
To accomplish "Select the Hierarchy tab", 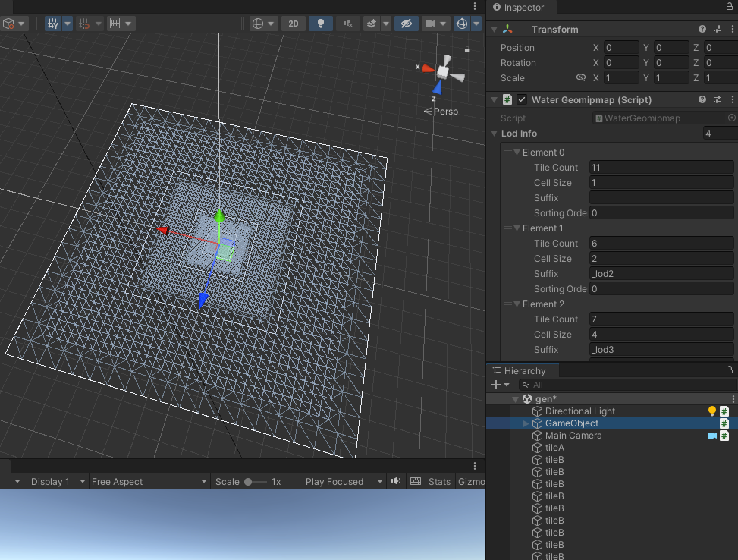I will 524,370.
